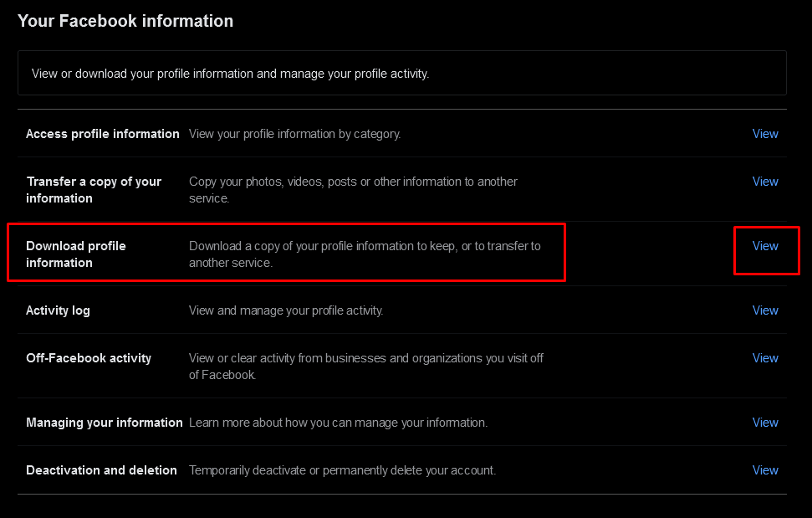Select View link for Download profile information
The width and height of the screenshot is (812, 518).
pyautogui.click(x=764, y=246)
